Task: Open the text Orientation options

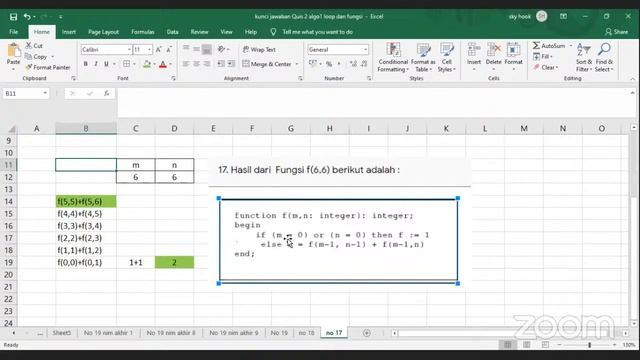Action: [x=222, y=49]
